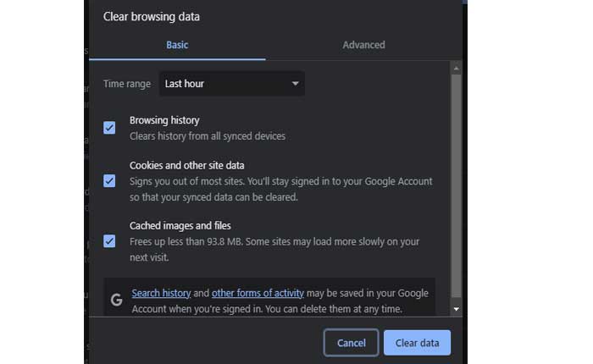Disable the Cached images and files checkbox

[109, 241]
